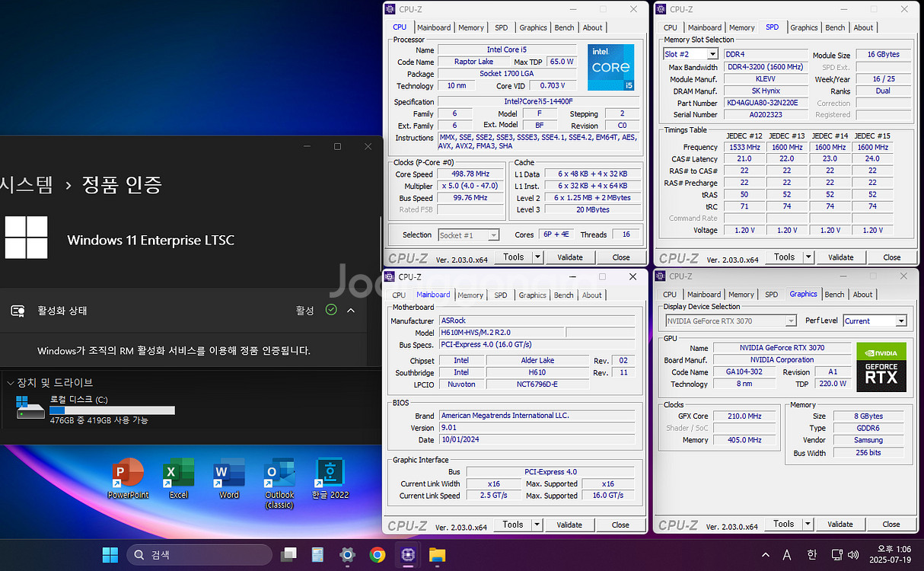This screenshot has width=924, height=571.
Task: Launch Google Chrome from the taskbar
Action: click(x=378, y=554)
